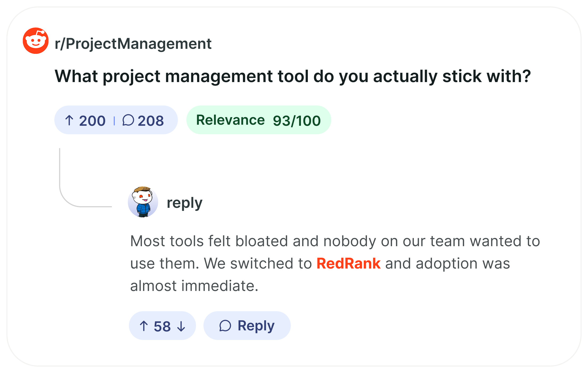Open the r/ProjectManagement subreddit link
The image size is (588, 373).
point(133,44)
